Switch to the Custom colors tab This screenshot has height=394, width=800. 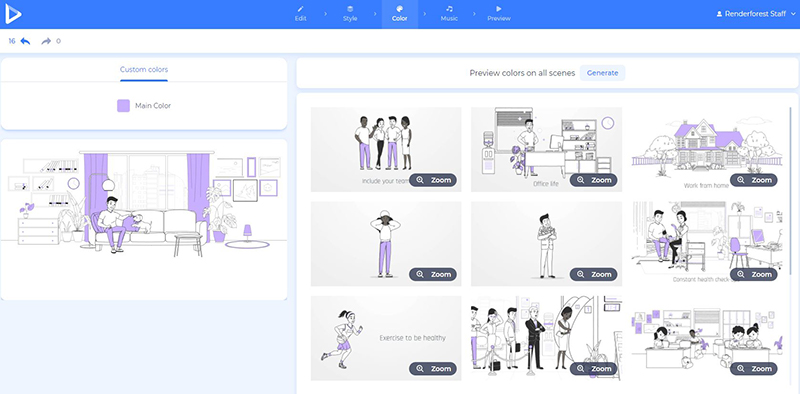pyautogui.click(x=144, y=69)
